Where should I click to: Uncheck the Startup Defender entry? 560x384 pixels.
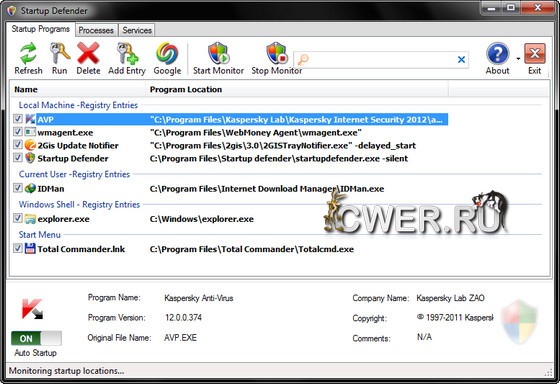18,158
